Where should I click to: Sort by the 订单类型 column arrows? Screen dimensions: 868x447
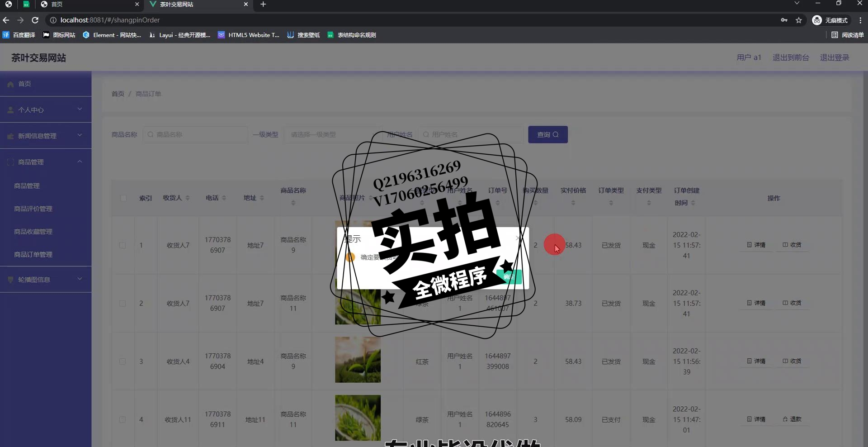[x=611, y=203]
